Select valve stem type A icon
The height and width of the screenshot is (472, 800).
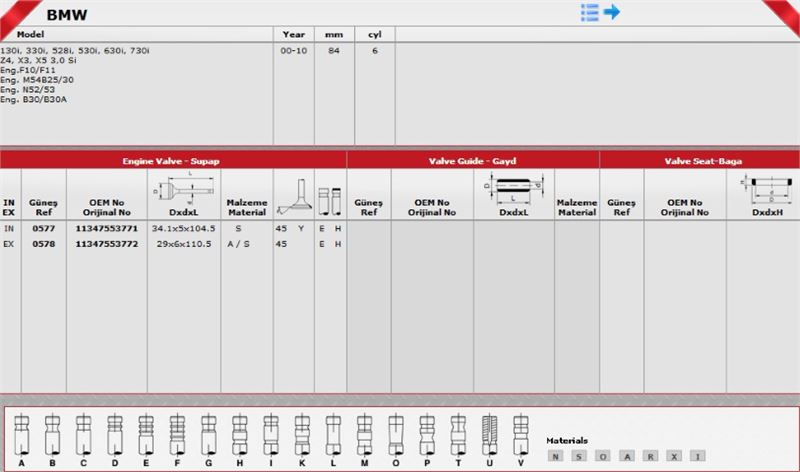[21, 435]
